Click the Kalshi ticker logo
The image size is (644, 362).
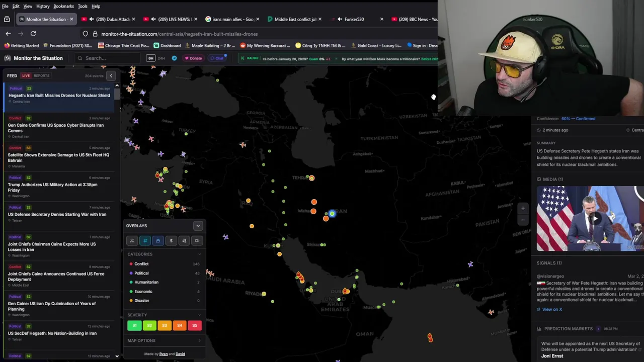pos(250,58)
